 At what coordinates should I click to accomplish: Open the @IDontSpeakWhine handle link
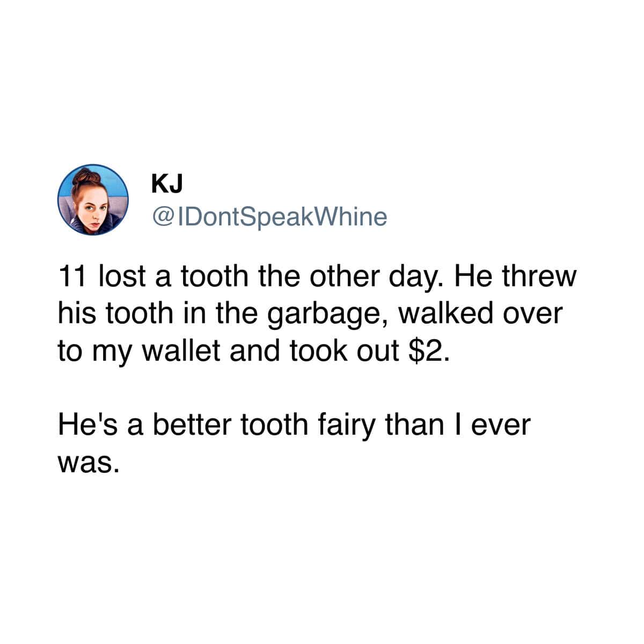coord(269,217)
